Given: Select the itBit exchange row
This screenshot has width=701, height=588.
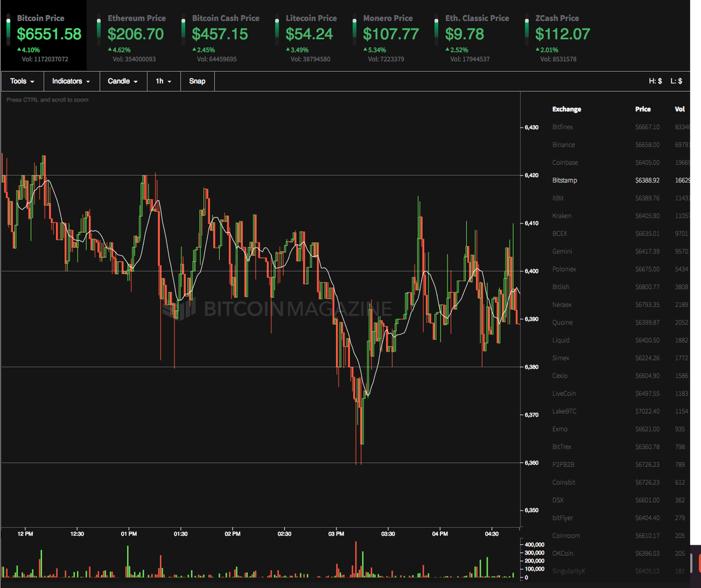Looking at the screenshot, I should (x=621, y=198).
